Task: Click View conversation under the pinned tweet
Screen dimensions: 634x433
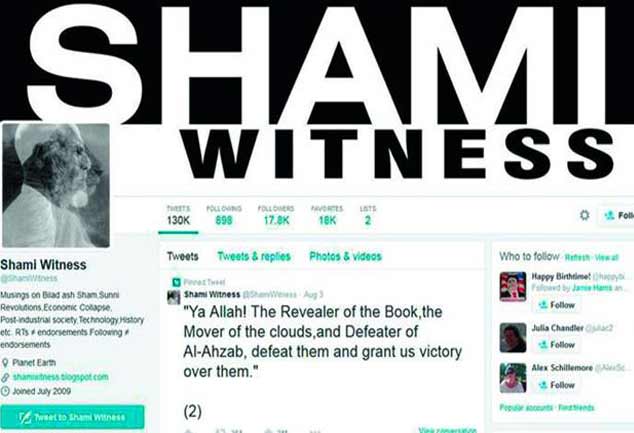Action: 447,430
